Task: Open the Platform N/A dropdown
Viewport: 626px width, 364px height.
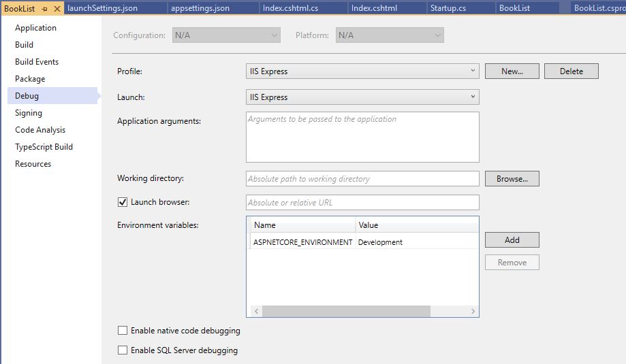Action: click(390, 35)
